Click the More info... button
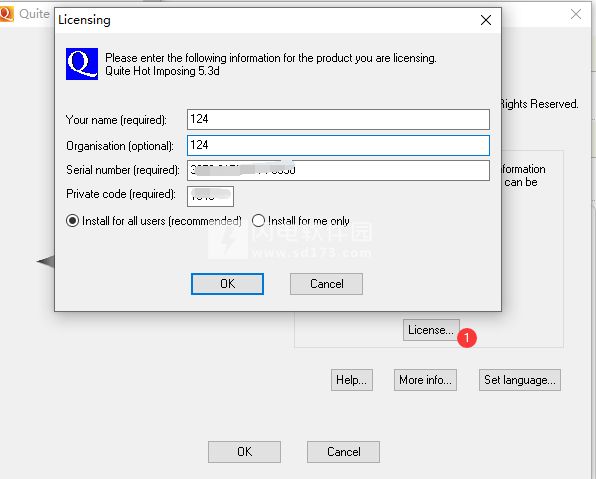596x479 pixels. (x=425, y=380)
